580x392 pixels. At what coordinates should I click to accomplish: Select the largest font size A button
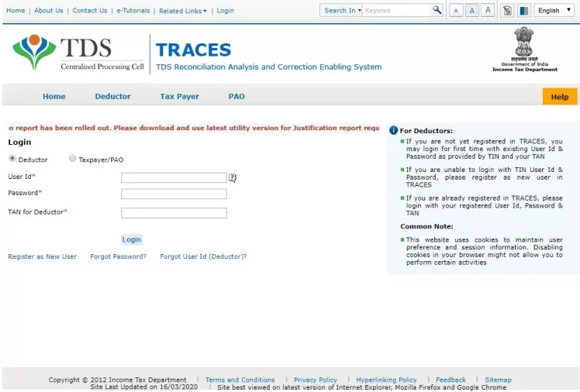(488, 10)
